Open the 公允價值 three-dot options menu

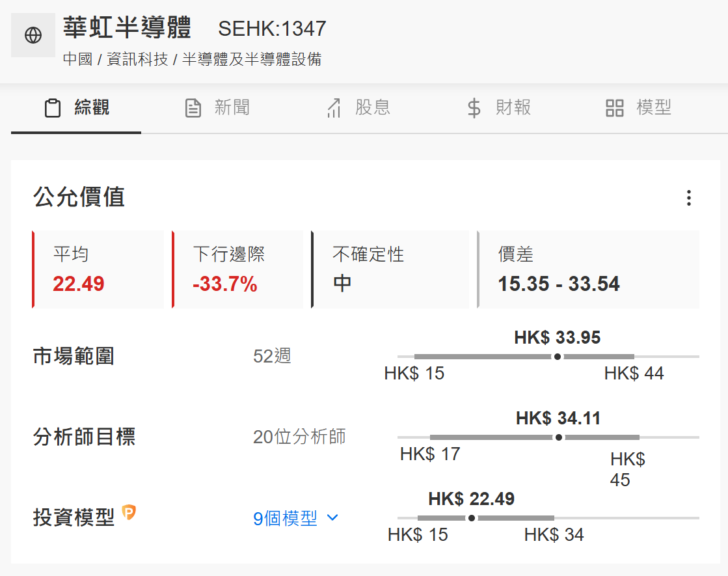point(689,198)
